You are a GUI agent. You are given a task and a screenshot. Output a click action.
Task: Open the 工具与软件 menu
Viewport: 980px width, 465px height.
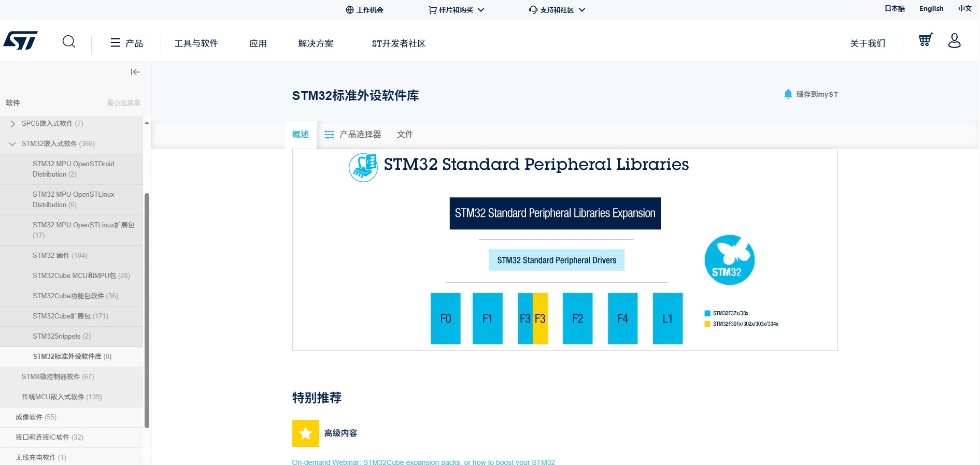click(x=196, y=43)
